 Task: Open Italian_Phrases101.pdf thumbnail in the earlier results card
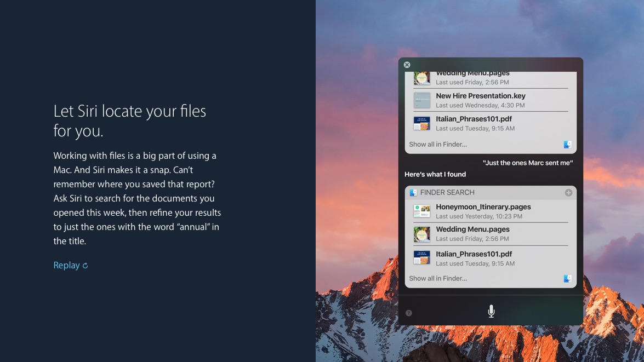tap(421, 123)
